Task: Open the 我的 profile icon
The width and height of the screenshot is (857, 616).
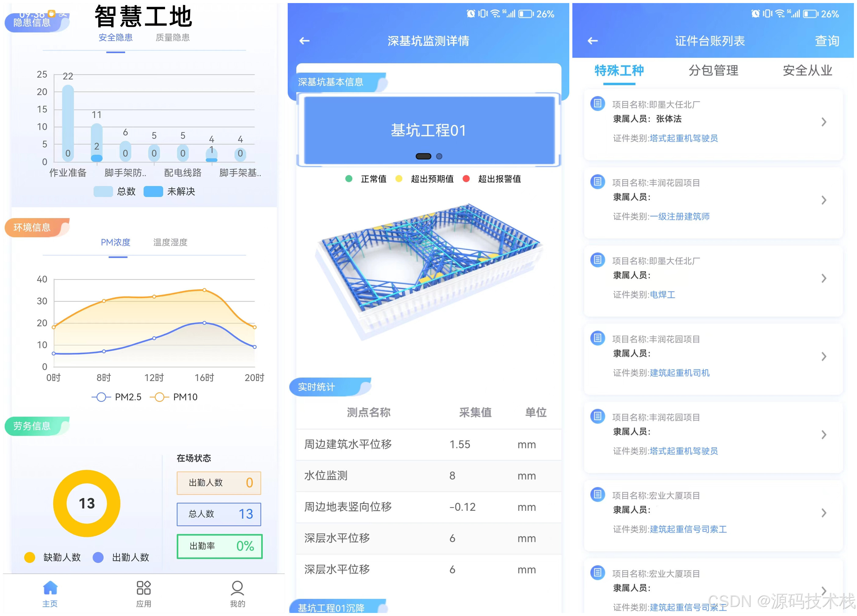Action: point(237,588)
